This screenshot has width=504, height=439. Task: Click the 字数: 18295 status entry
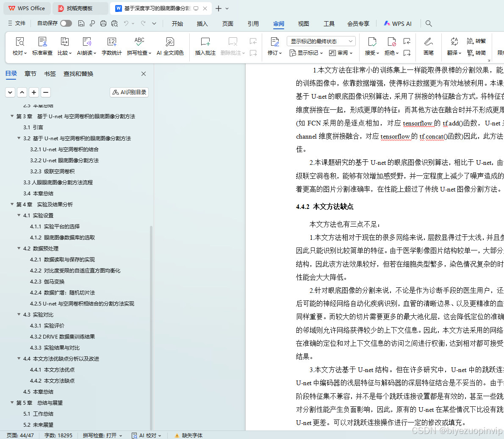click(x=58, y=435)
